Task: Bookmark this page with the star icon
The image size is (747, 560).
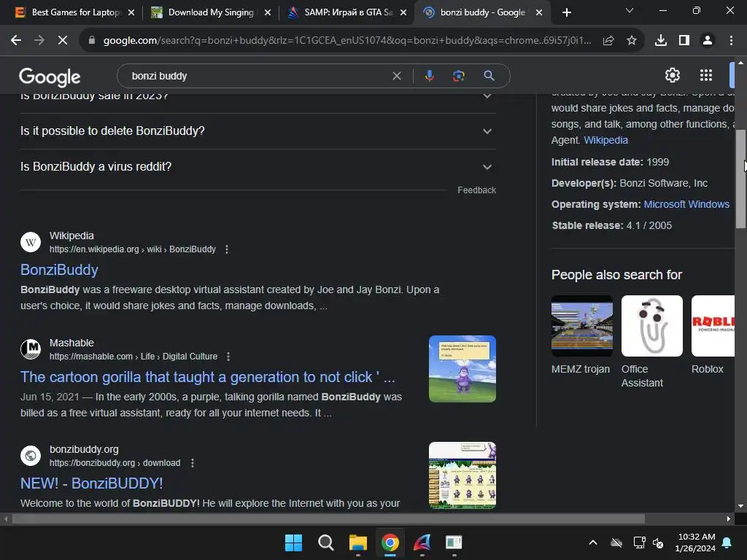Action: pyautogui.click(x=632, y=41)
